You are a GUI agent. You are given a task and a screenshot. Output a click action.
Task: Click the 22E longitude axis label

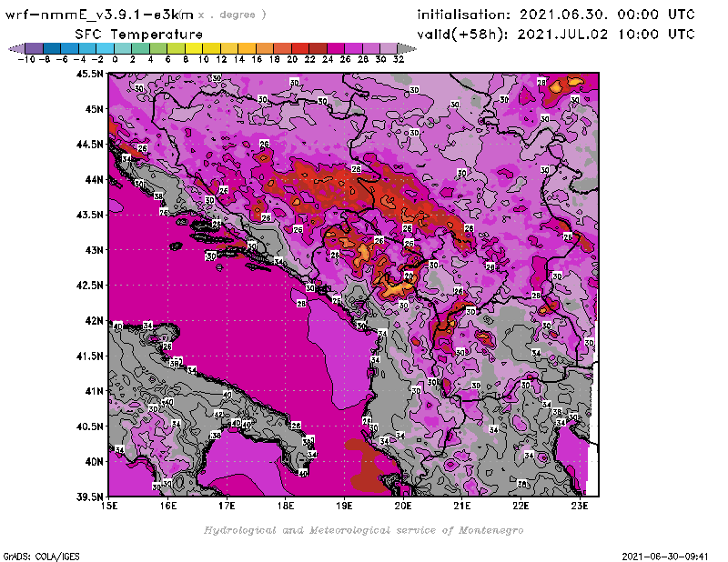click(x=521, y=506)
